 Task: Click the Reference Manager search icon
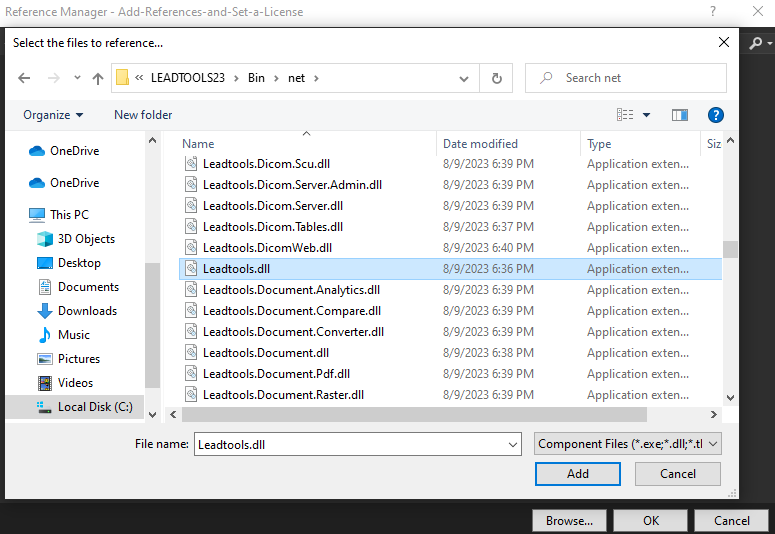click(x=756, y=44)
